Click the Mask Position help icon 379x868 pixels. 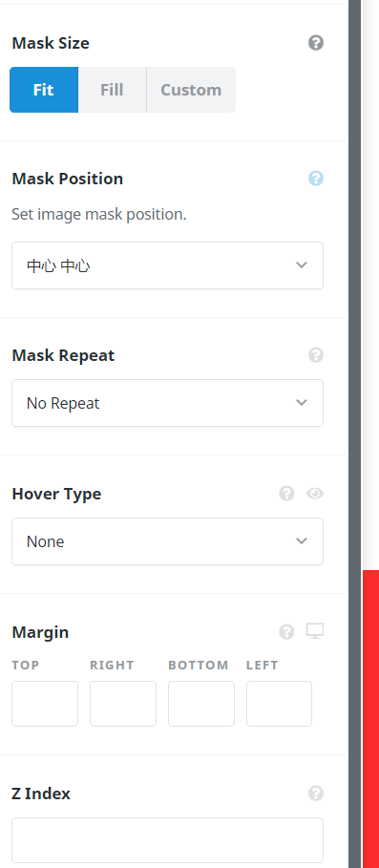click(x=316, y=179)
